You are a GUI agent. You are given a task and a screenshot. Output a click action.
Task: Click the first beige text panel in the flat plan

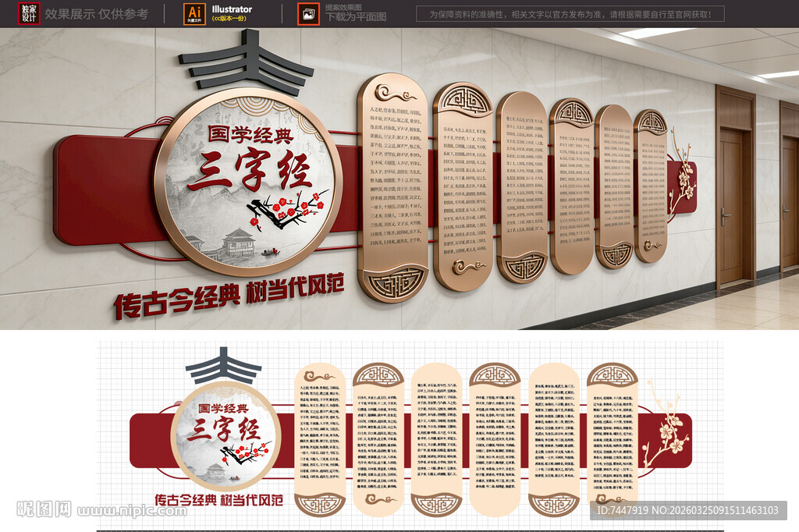[x=320, y=440]
